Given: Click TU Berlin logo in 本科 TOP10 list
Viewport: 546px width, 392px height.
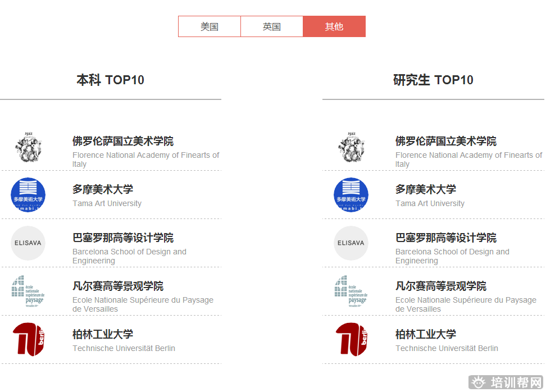Looking at the screenshot, I should 29,339.
